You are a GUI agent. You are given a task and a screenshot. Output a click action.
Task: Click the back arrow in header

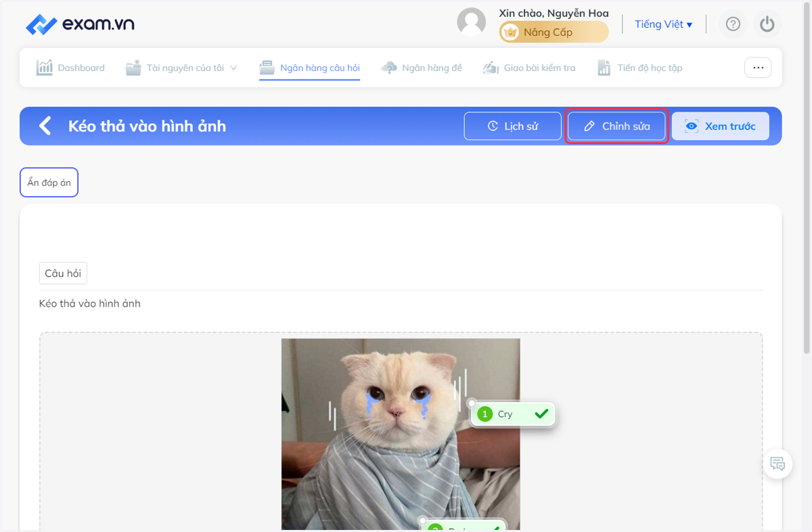[45, 126]
